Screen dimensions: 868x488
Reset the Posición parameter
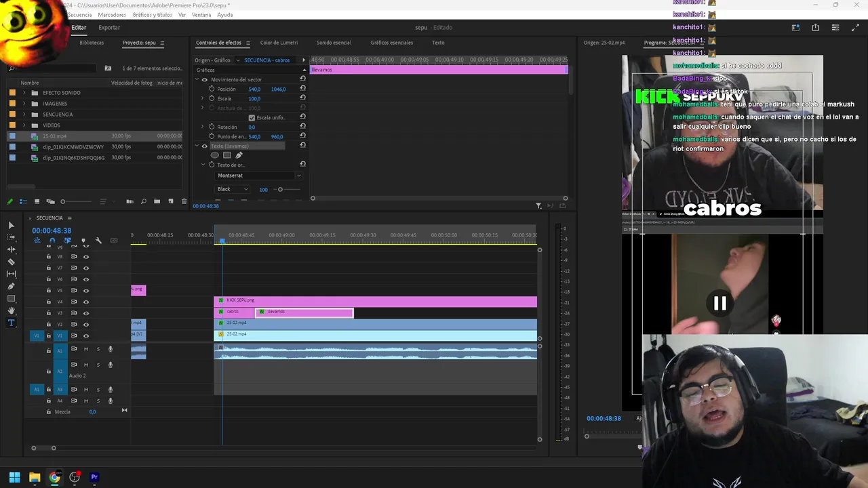(x=302, y=89)
